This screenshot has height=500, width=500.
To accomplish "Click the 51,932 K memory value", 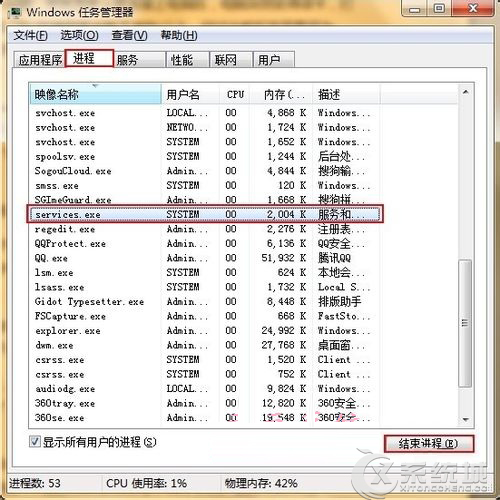I will tap(284, 258).
